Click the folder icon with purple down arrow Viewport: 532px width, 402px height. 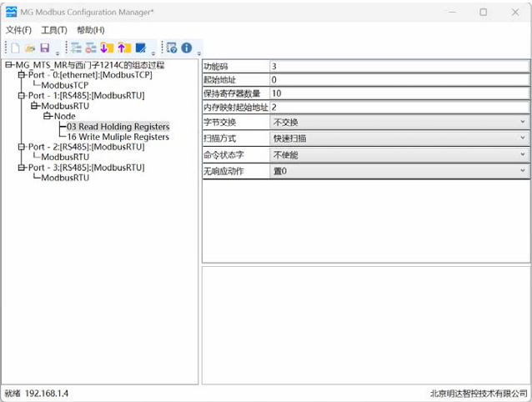coord(106,48)
